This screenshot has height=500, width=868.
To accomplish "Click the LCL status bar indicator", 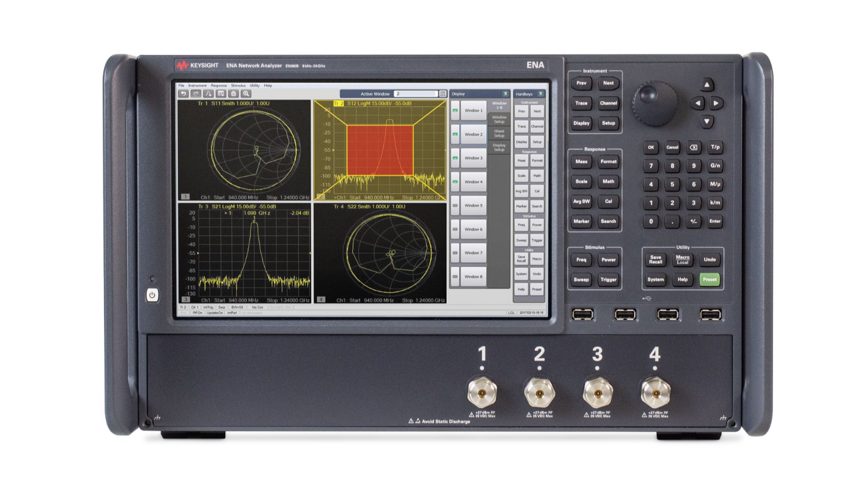I will tap(511, 312).
